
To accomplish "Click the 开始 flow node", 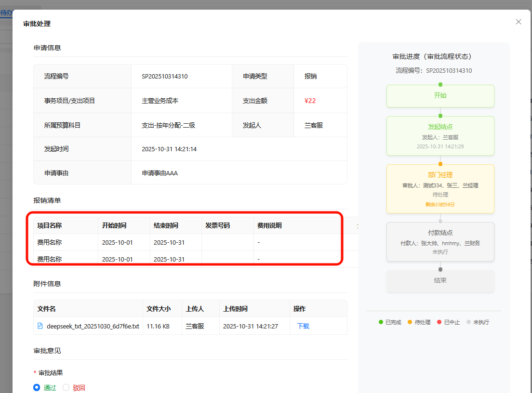I will point(440,96).
